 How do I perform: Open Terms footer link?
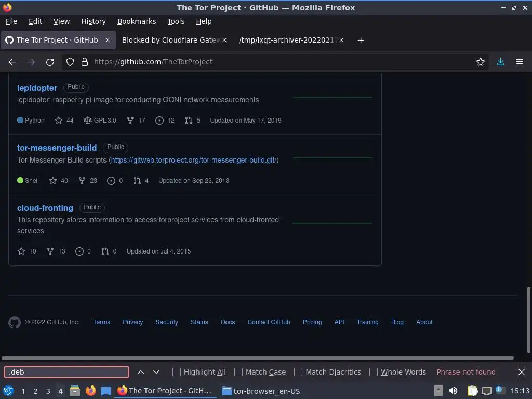click(101, 322)
